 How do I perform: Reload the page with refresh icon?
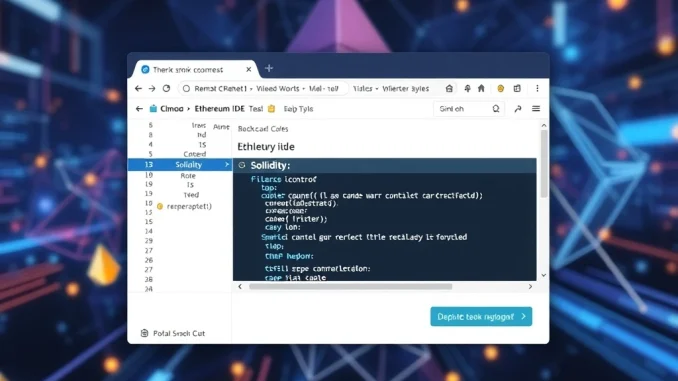point(166,88)
